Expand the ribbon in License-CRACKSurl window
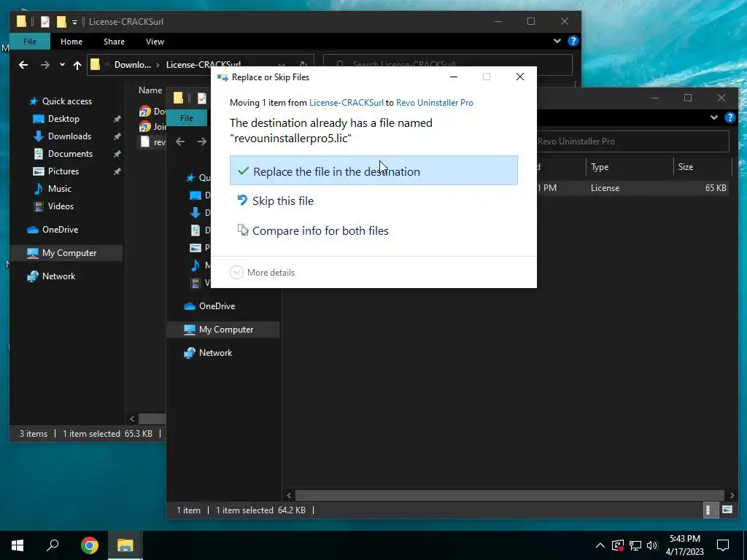The width and height of the screenshot is (747, 560). [x=557, y=41]
